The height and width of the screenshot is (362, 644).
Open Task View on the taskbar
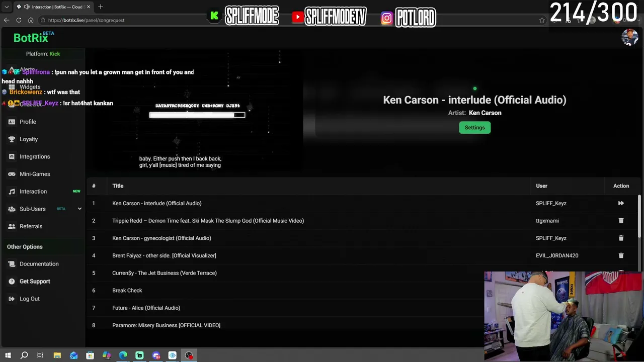[x=40, y=355]
